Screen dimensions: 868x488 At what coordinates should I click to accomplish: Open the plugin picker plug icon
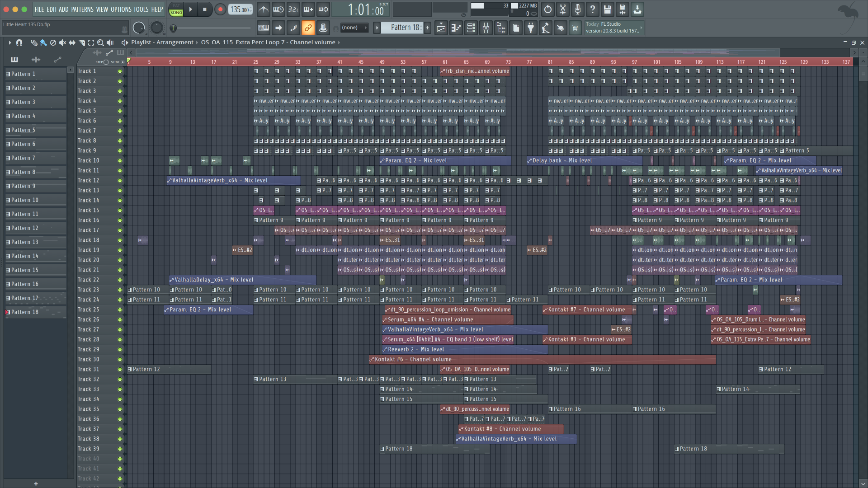click(531, 28)
